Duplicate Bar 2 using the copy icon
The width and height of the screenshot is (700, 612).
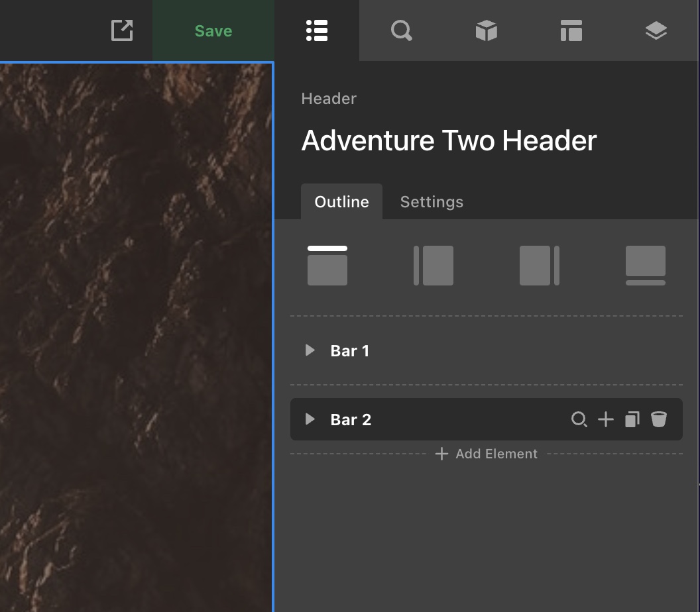click(632, 419)
